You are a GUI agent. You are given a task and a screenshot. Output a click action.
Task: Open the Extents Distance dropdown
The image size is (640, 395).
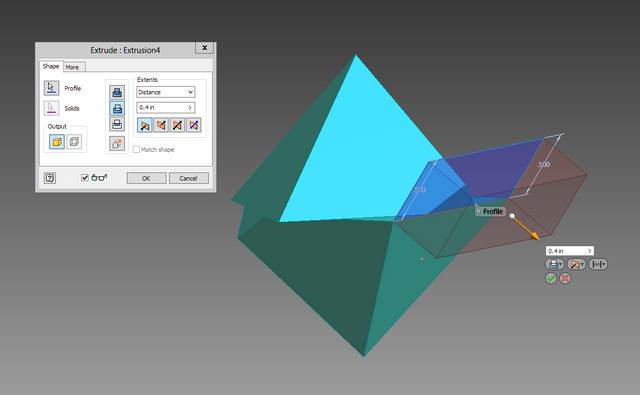pos(165,92)
